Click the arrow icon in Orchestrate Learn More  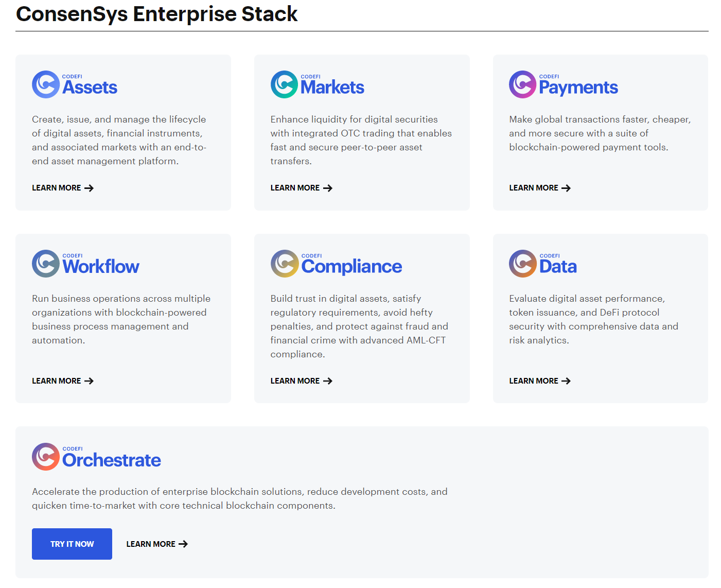click(x=183, y=544)
